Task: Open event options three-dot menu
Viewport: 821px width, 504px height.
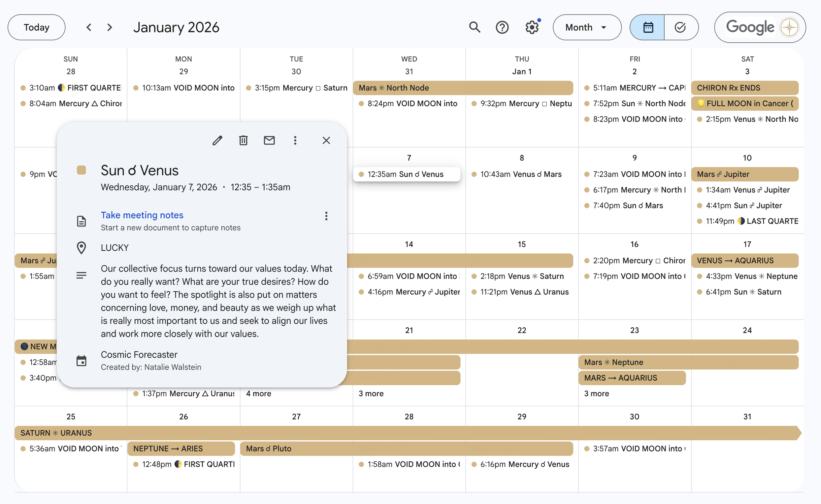Action: pos(295,140)
